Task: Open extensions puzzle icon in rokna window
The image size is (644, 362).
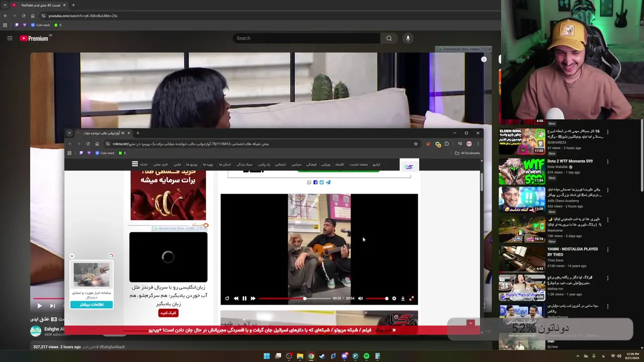Action: [447, 144]
